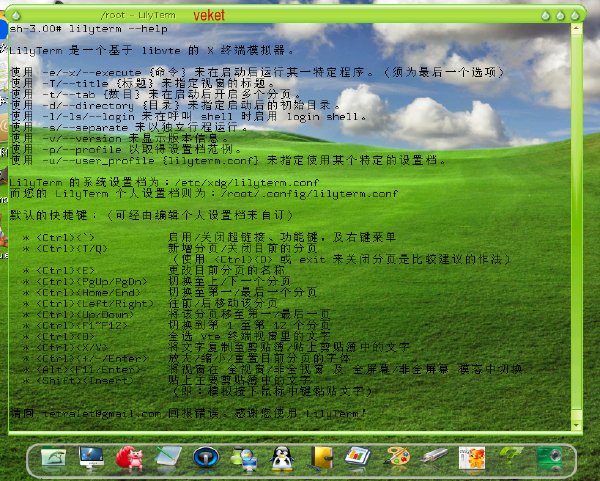
Task: Click the '-d/--directory' option line
Action: pyautogui.click(x=175, y=105)
